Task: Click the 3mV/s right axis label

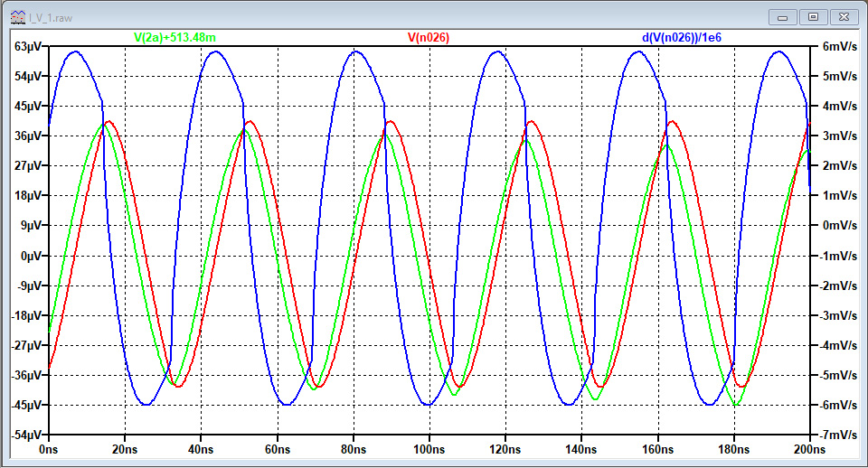Action: pyautogui.click(x=840, y=136)
